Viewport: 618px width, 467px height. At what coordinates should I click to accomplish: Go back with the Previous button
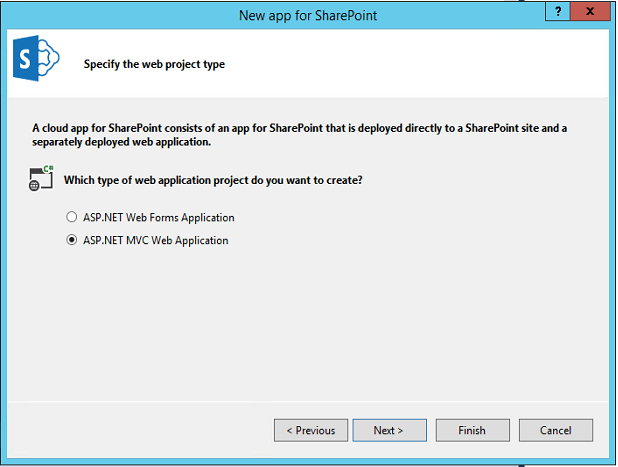click(311, 430)
